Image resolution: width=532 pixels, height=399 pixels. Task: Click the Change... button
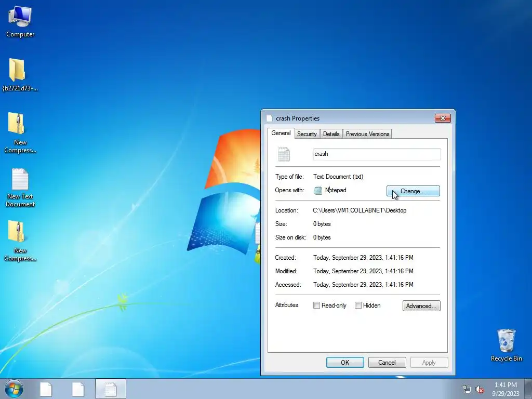413,191
